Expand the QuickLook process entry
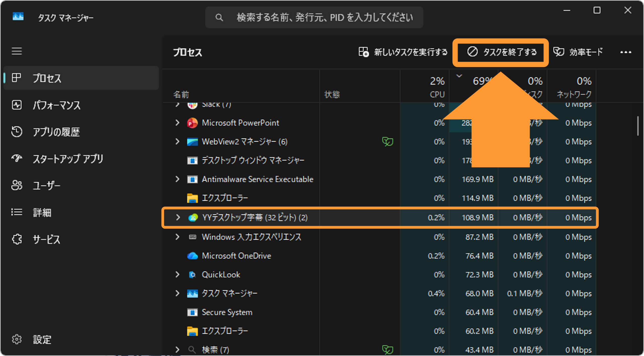The image size is (644, 356). (x=177, y=274)
